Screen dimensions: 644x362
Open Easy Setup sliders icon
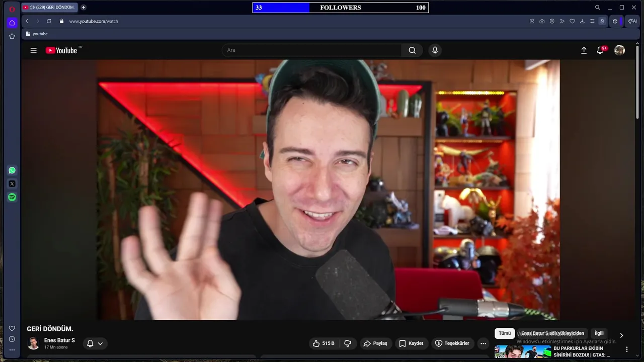tap(592, 21)
